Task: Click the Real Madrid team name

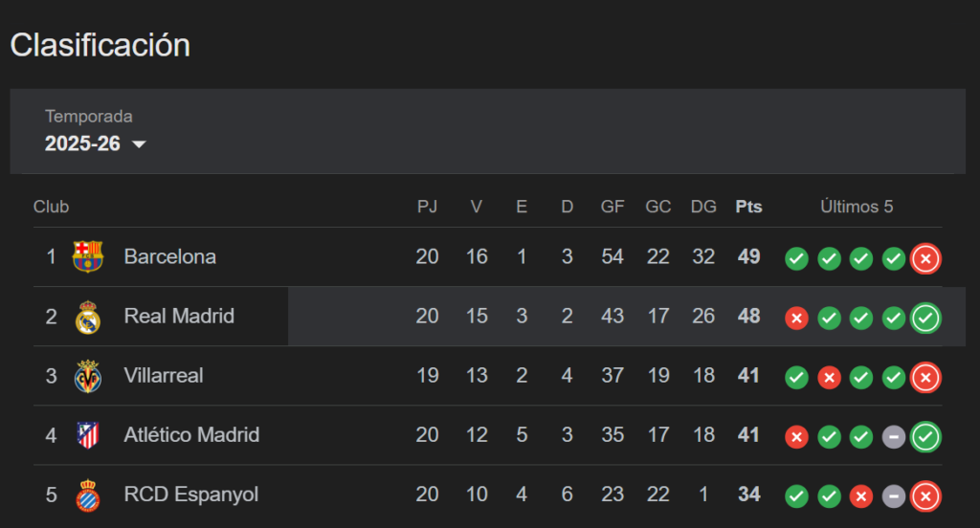Action: click(179, 317)
